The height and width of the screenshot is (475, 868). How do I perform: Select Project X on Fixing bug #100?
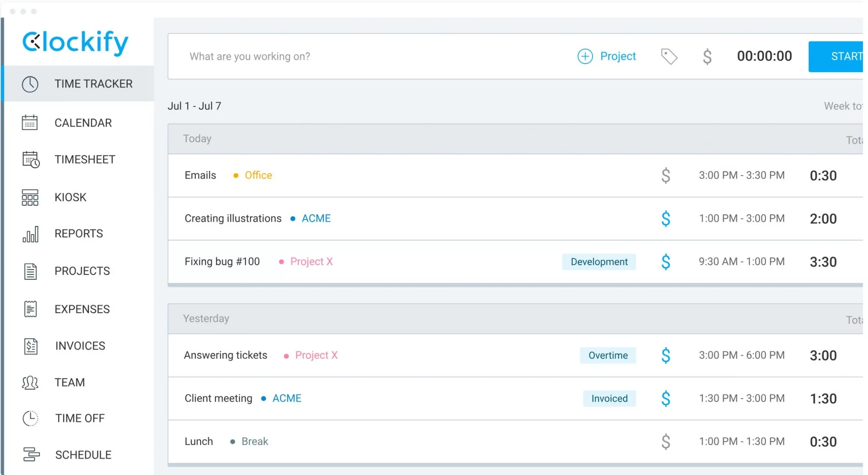click(x=312, y=261)
